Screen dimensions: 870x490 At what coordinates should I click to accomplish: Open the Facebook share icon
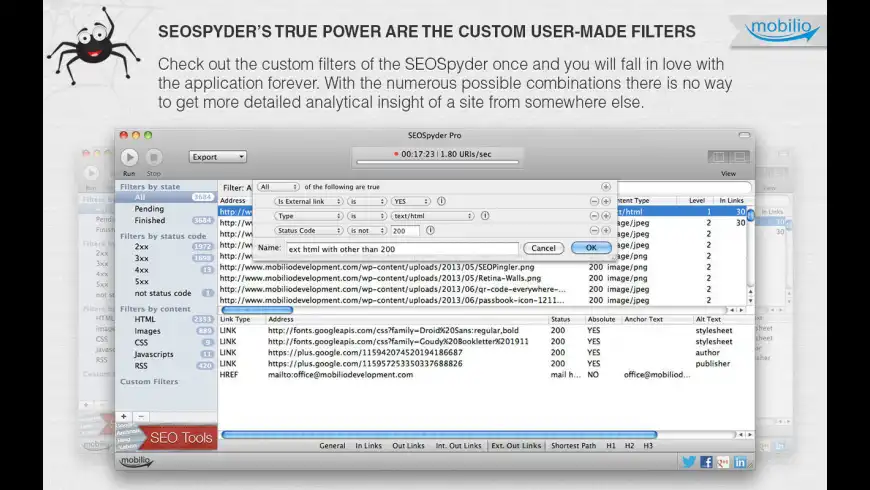(x=706, y=462)
